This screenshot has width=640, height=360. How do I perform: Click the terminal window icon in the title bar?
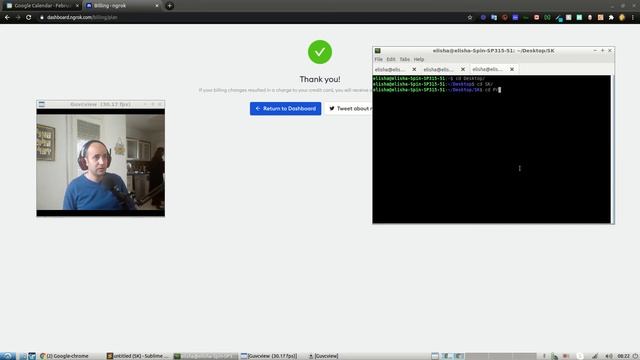pyautogui.click(x=378, y=51)
